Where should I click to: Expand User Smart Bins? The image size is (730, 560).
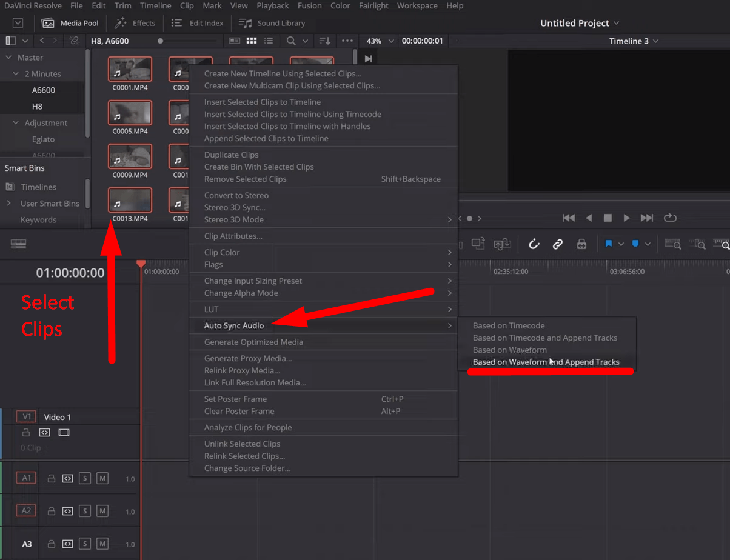pyautogui.click(x=8, y=204)
